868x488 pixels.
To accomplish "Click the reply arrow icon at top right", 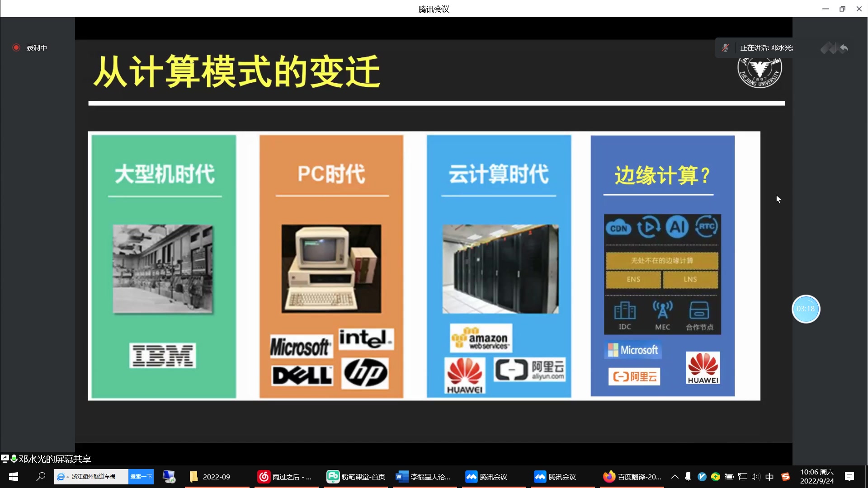I will tap(844, 48).
